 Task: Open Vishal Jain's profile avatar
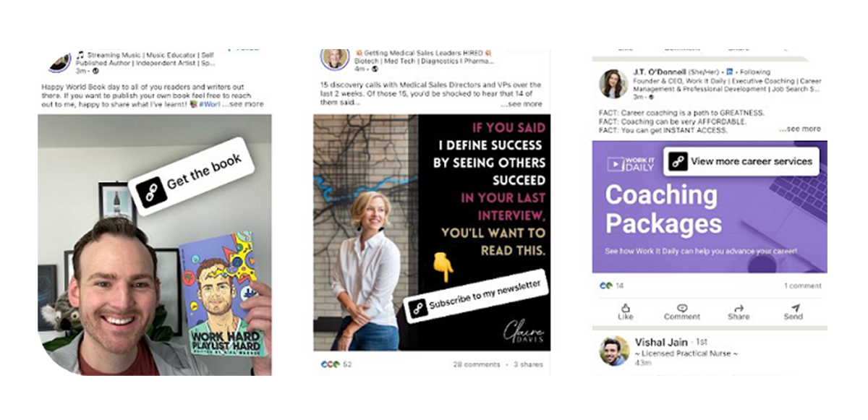tap(613, 351)
